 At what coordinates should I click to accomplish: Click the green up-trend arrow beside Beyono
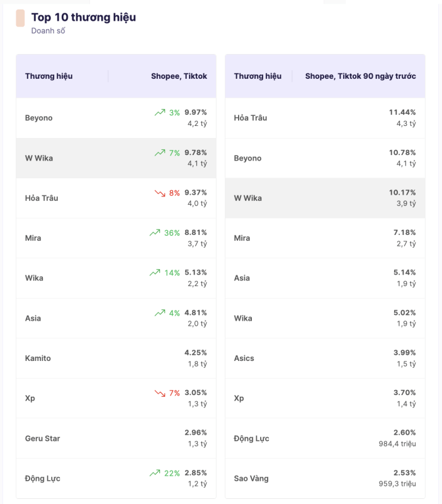point(160,113)
